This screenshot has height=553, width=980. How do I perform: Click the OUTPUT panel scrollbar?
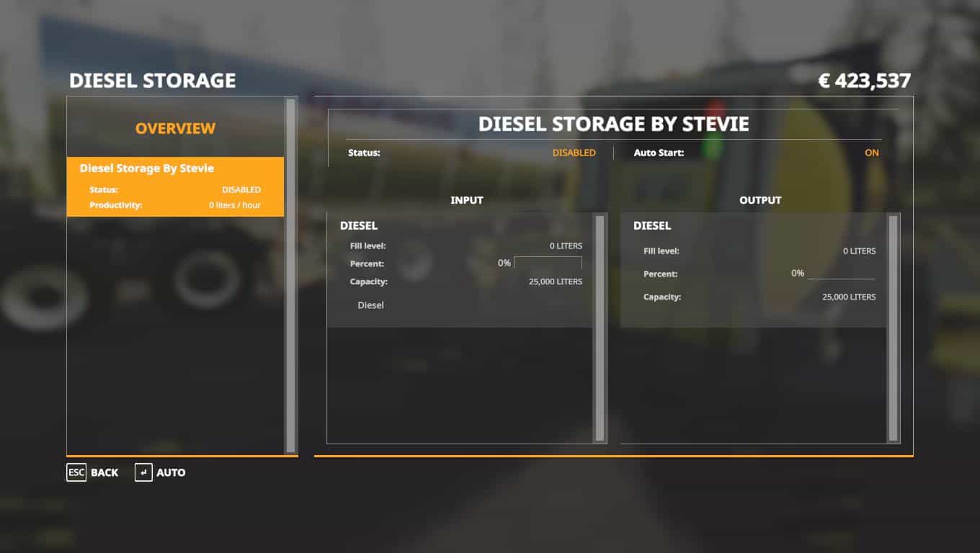[893, 328]
